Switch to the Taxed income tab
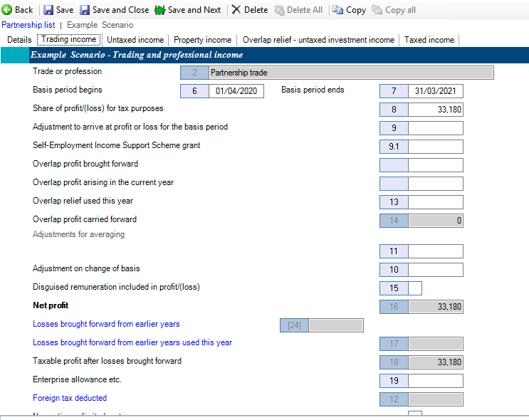Screen dimensions: 529x420 [429, 40]
